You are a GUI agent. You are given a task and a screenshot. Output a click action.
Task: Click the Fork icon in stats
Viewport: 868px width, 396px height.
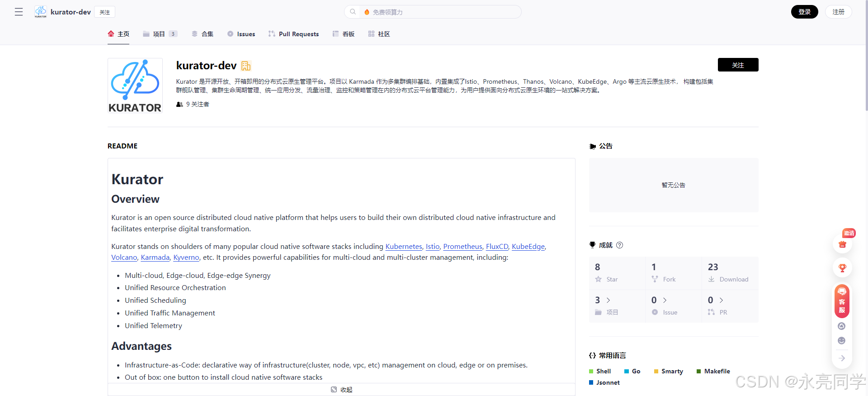655,279
